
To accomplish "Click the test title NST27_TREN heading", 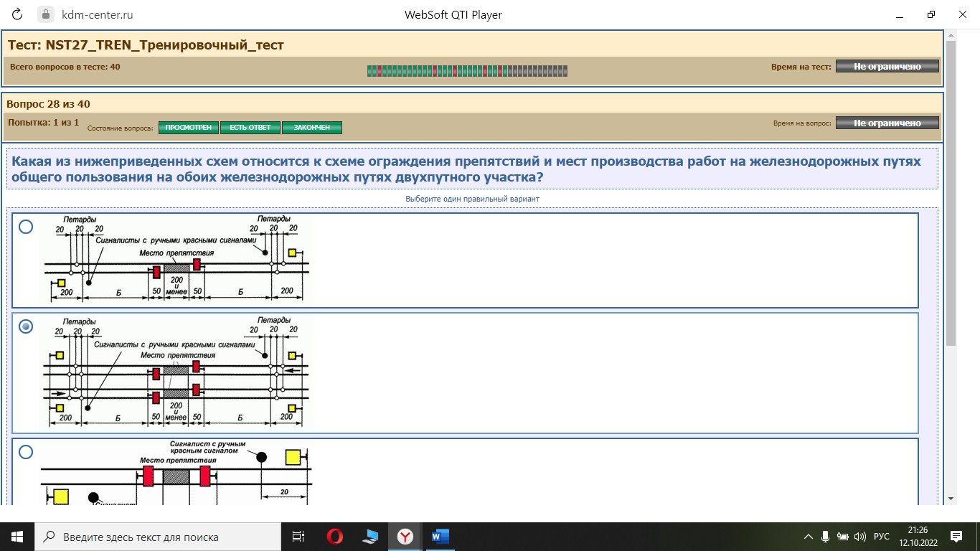I will coord(146,45).
